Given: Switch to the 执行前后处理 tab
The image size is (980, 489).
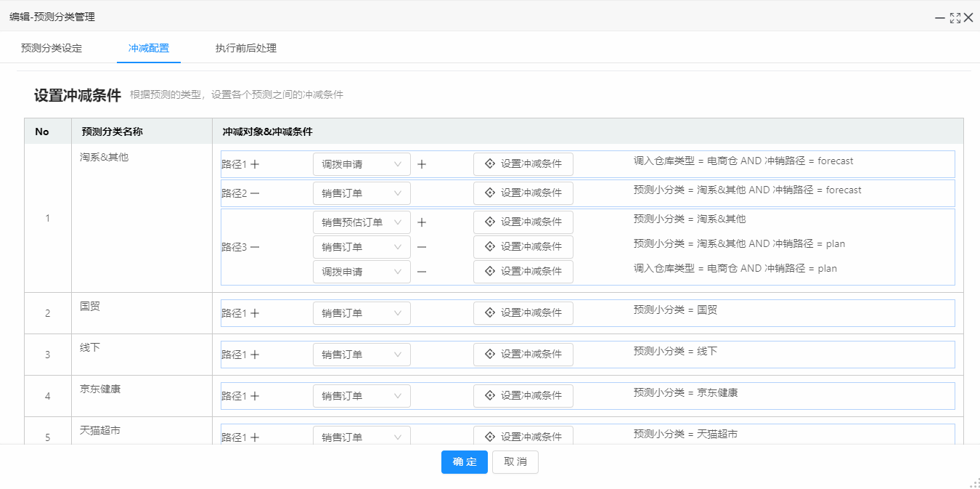Looking at the screenshot, I should 245,48.
